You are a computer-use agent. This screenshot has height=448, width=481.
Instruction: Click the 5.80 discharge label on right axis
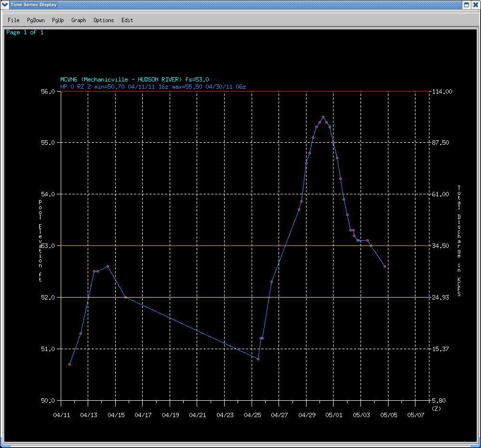pos(439,400)
